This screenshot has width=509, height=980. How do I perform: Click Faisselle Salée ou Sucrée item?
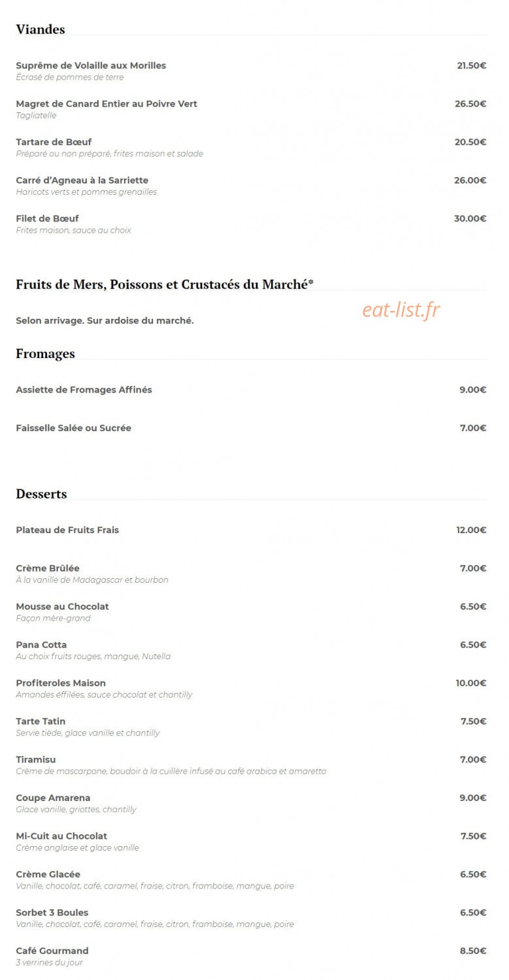pyautogui.click(x=74, y=428)
